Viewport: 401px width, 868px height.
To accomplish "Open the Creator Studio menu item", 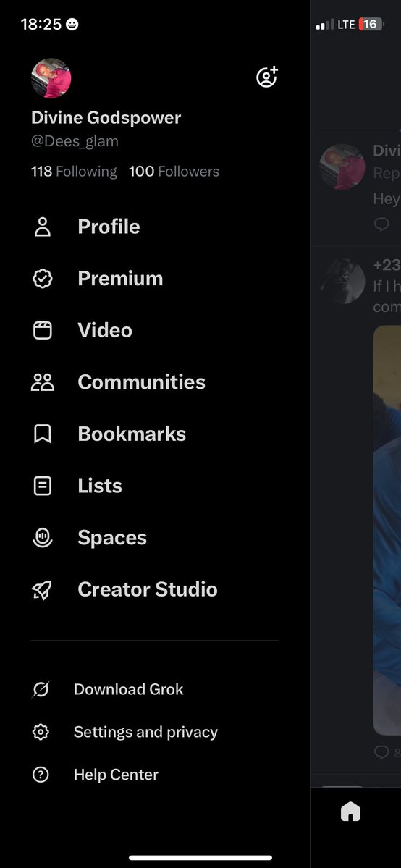I will (148, 589).
